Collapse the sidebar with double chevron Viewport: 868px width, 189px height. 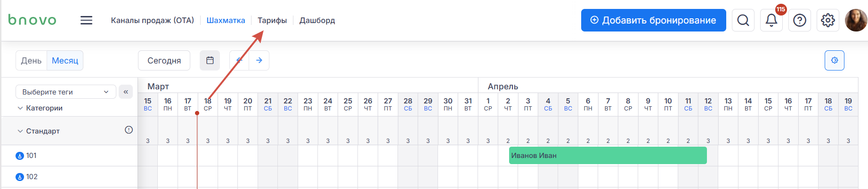pos(126,92)
